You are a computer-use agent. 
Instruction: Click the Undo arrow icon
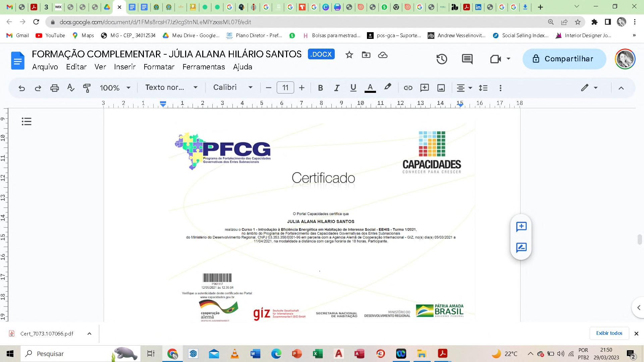pos(22,88)
